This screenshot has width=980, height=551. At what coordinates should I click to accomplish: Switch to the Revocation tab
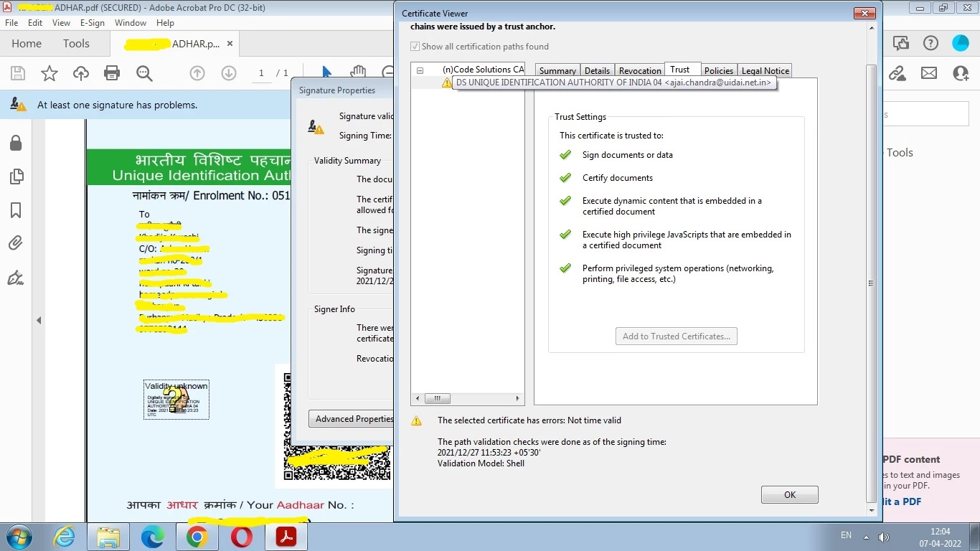click(x=640, y=70)
